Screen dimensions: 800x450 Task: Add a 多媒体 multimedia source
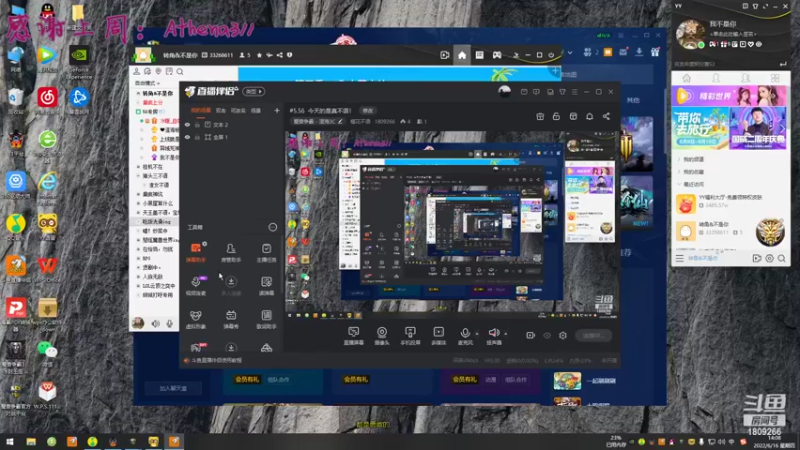coord(438,336)
